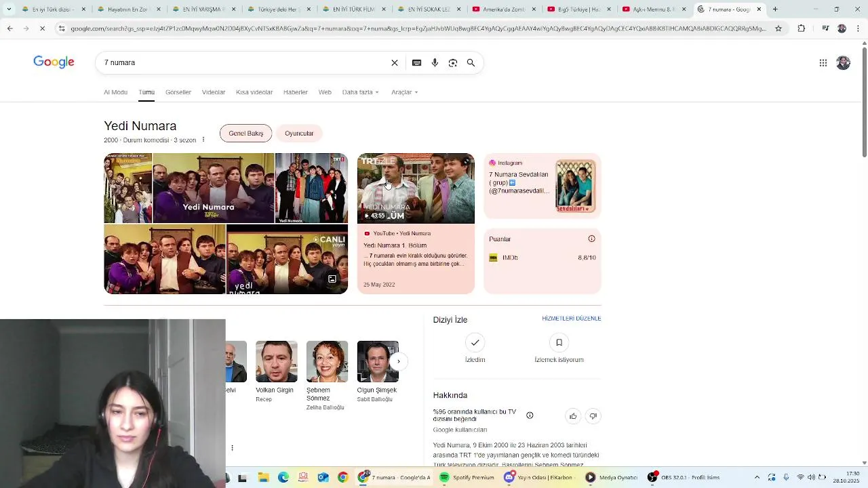Stop page loading in browser toolbar
The width and height of the screenshot is (868, 488).
point(42,28)
